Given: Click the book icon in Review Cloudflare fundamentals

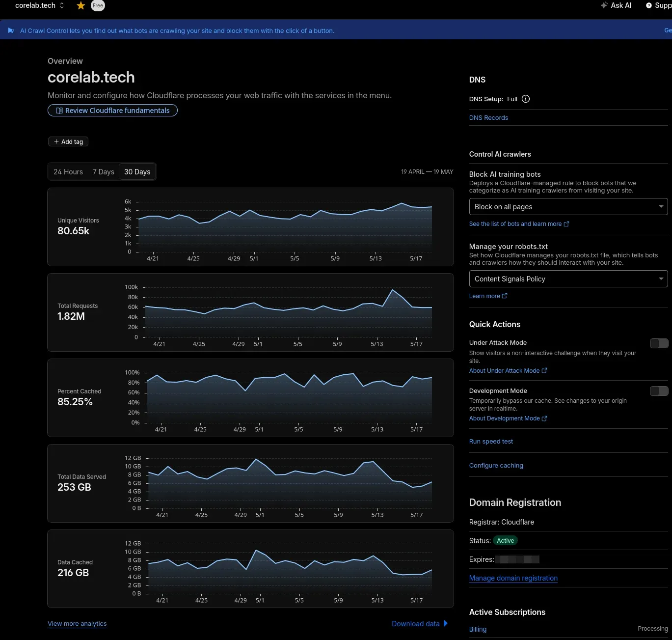Looking at the screenshot, I should pos(59,111).
